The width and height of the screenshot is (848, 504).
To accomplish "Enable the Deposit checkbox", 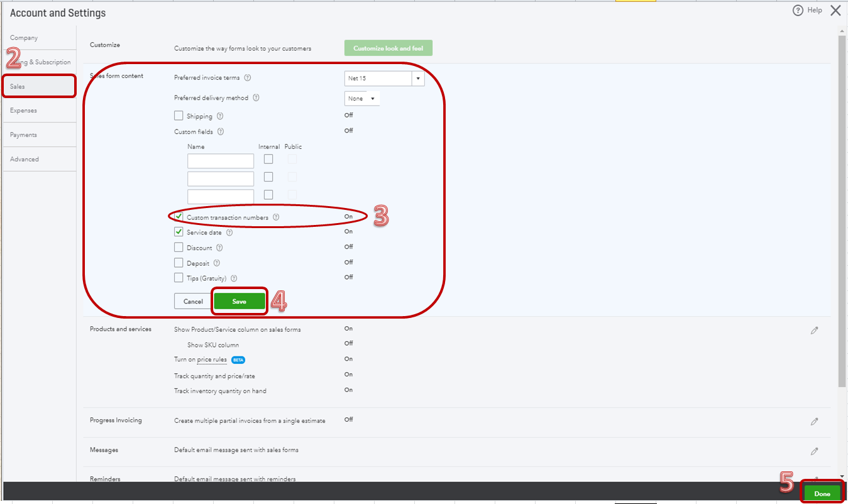I will click(179, 263).
